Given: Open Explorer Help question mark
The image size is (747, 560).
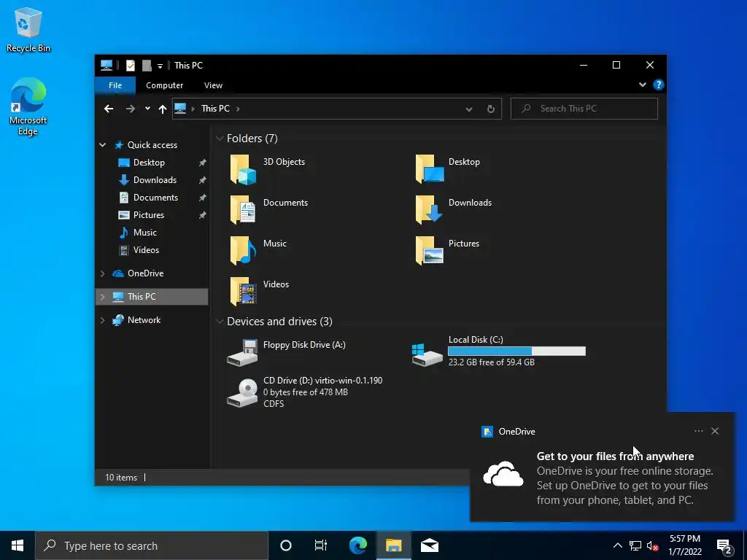Looking at the screenshot, I should pos(659,85).
